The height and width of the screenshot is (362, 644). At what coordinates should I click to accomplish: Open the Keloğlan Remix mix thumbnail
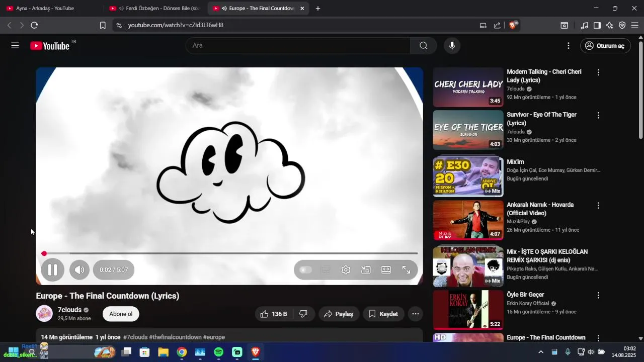pos(468,266)
